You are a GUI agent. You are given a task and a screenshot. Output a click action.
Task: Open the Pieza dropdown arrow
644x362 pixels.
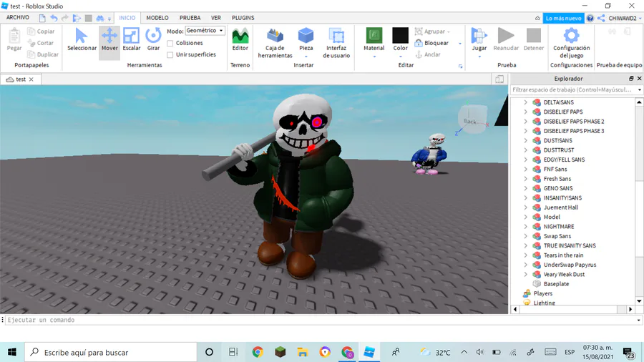(306, 57)
